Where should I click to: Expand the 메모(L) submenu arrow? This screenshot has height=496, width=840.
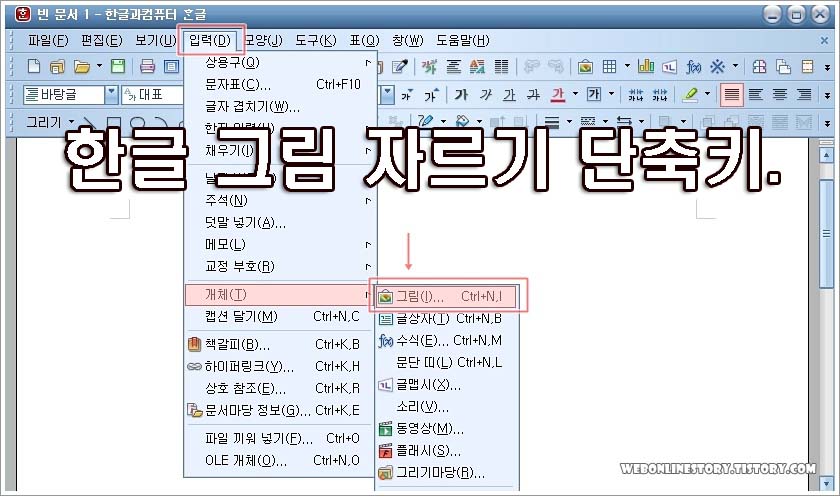click(368, 244)
